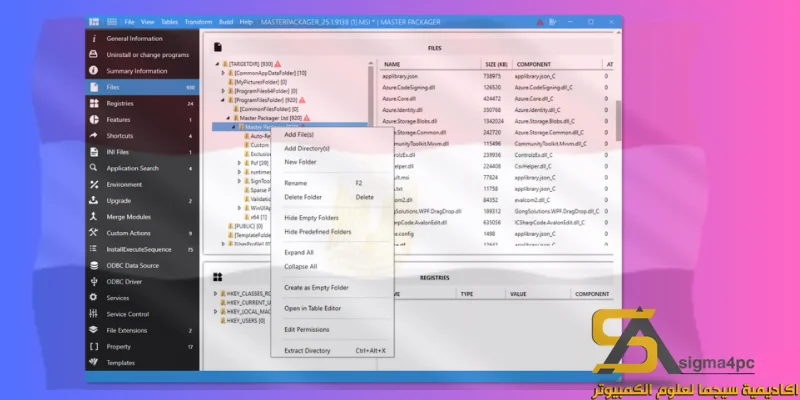Screen dimensions: 800x400
Task: Open the Help menu
Action: pos(246,22)
